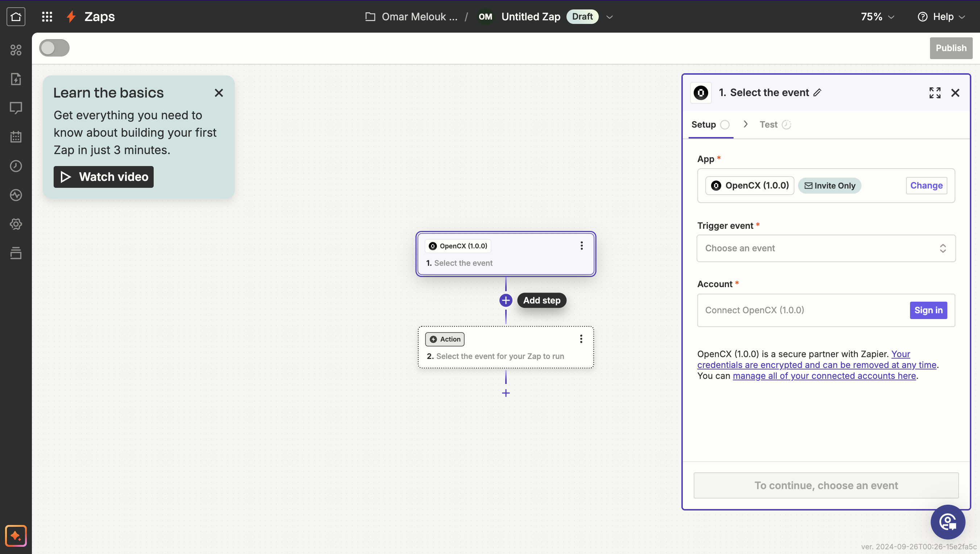Image resolution: width=980 pixels, height=554 pixels.
Task: Open the Trigger event dropdown
Action: coord(826,248)
